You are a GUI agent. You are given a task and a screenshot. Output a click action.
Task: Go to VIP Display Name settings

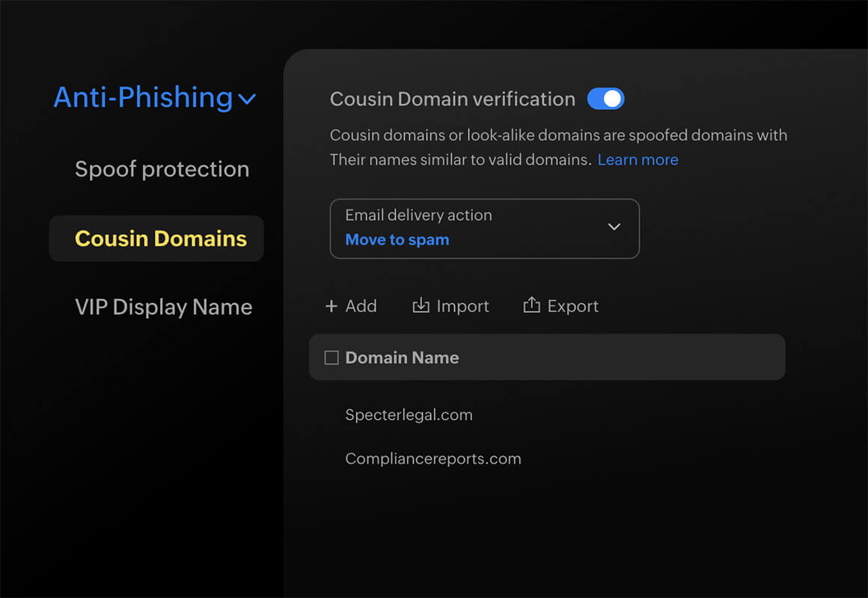pos(163,307)
